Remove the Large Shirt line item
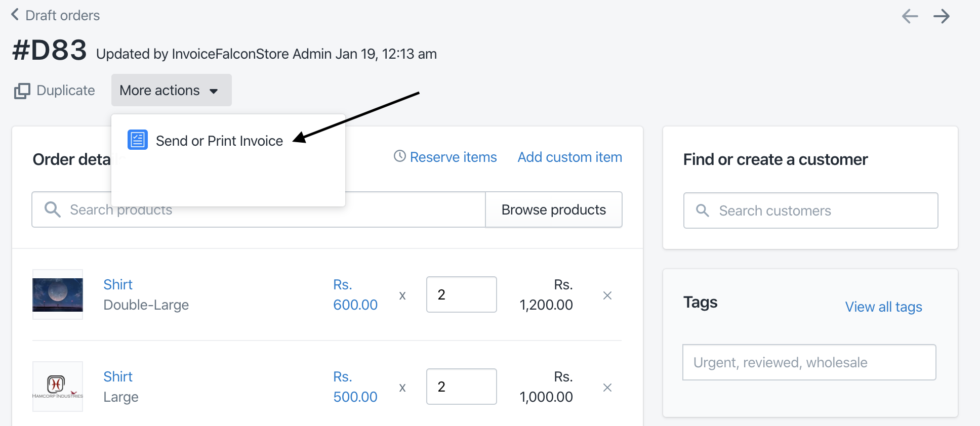Viewport: 980px width, 426px height. 607,387
